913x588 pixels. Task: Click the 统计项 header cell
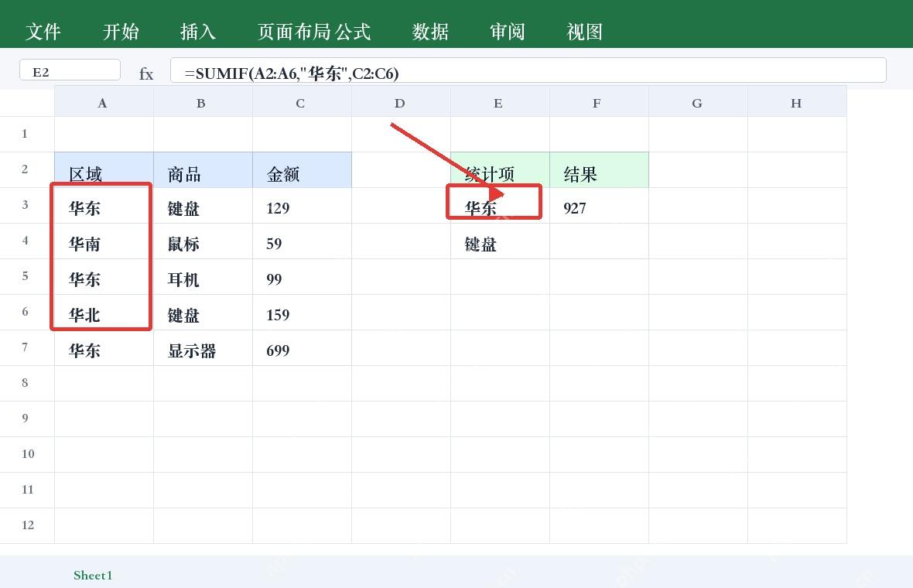500,170
